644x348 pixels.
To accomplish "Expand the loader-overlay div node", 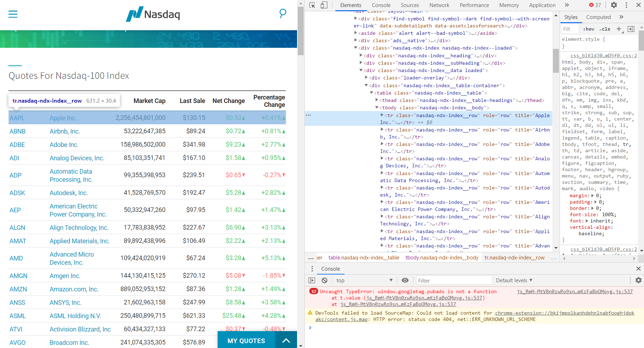I will [366, 78].
